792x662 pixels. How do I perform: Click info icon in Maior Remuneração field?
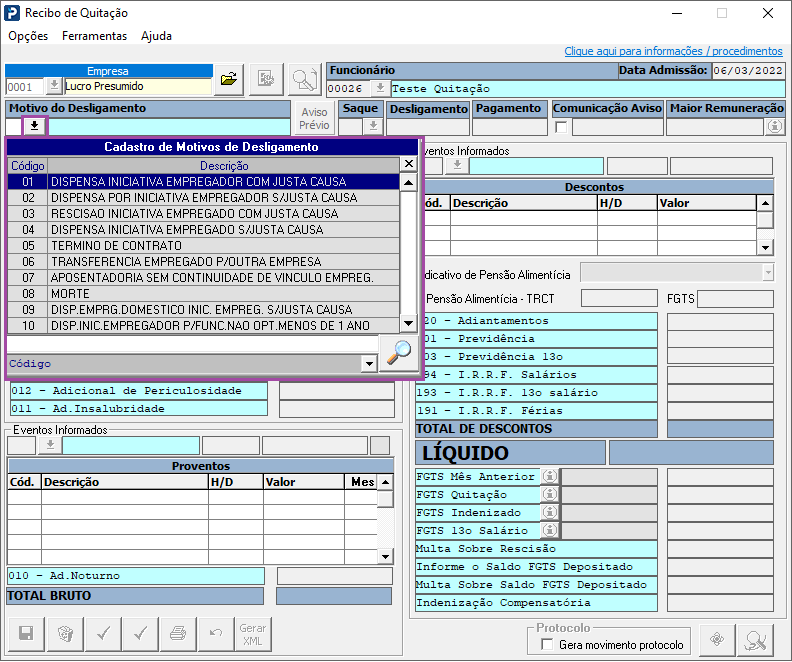[x=775, y=126]
